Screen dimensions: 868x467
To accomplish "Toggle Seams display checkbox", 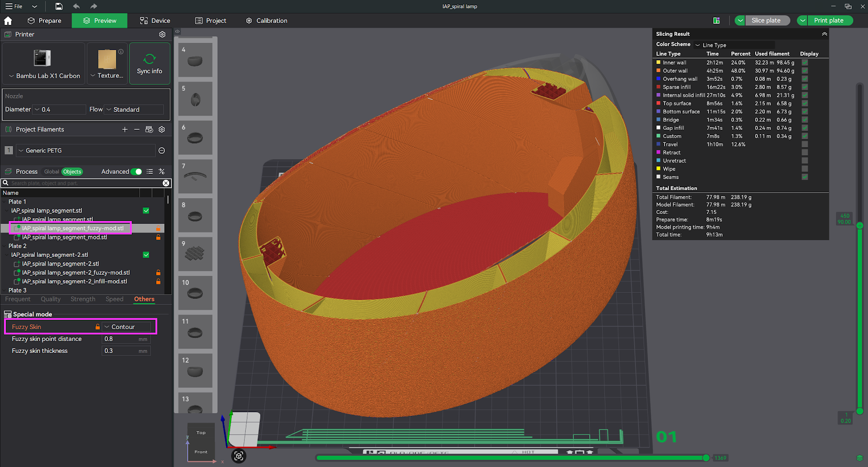I will coord(805,177).
